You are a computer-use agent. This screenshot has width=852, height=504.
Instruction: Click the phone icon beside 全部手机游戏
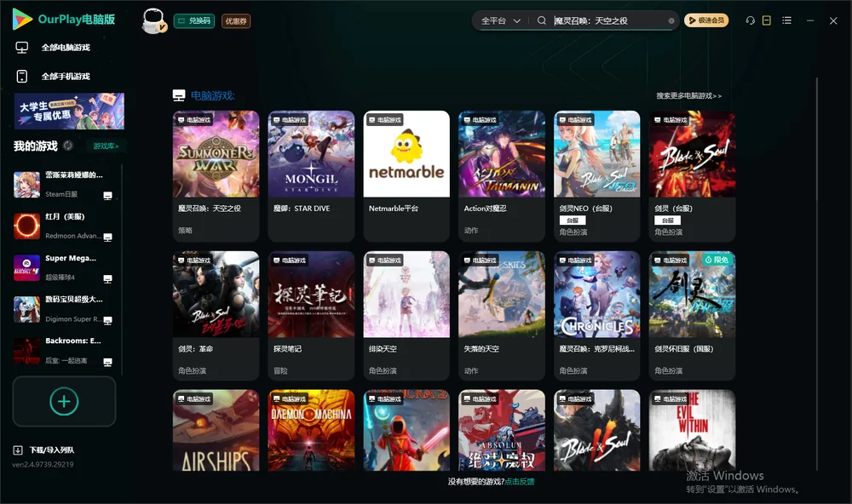tap(22, 77)
